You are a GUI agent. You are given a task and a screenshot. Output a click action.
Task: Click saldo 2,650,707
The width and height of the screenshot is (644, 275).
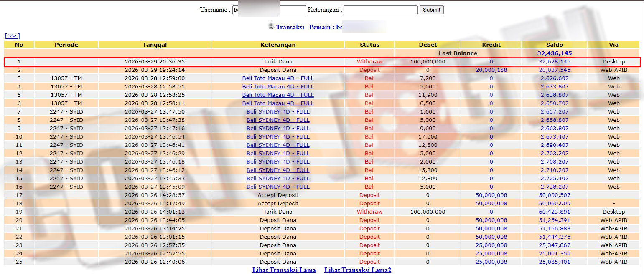555,103
